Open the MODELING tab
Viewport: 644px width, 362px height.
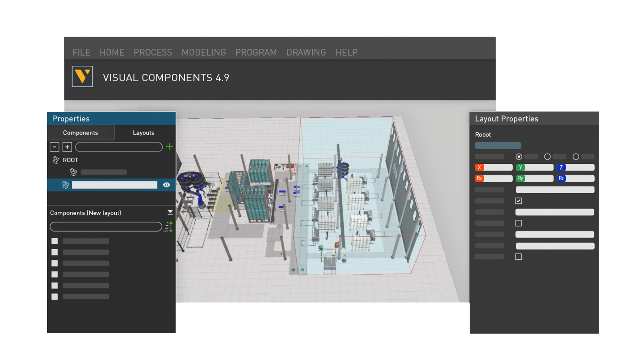tap(204, 52)
